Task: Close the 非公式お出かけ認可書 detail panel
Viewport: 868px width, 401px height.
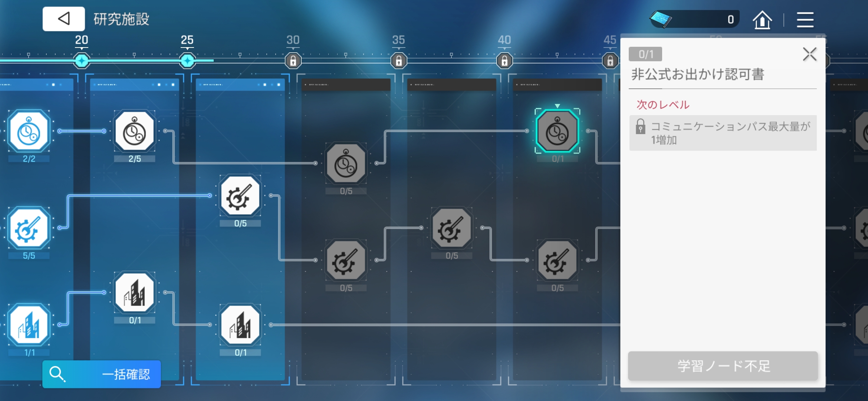Action: click(x=809, y=55)
